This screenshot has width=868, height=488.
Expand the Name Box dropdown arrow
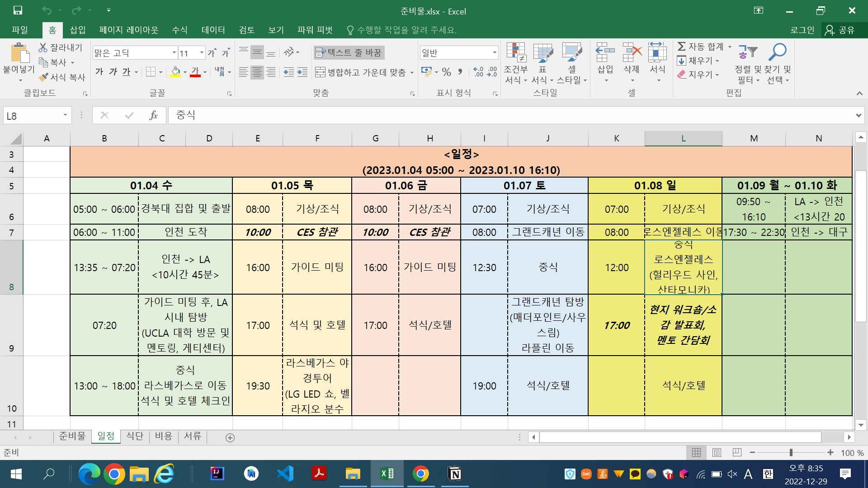tap(65, 115)
